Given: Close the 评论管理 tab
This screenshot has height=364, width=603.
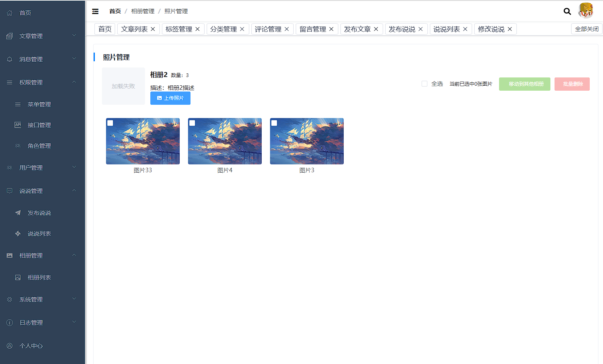Looking at the screenshot, I should coord(287,29).
